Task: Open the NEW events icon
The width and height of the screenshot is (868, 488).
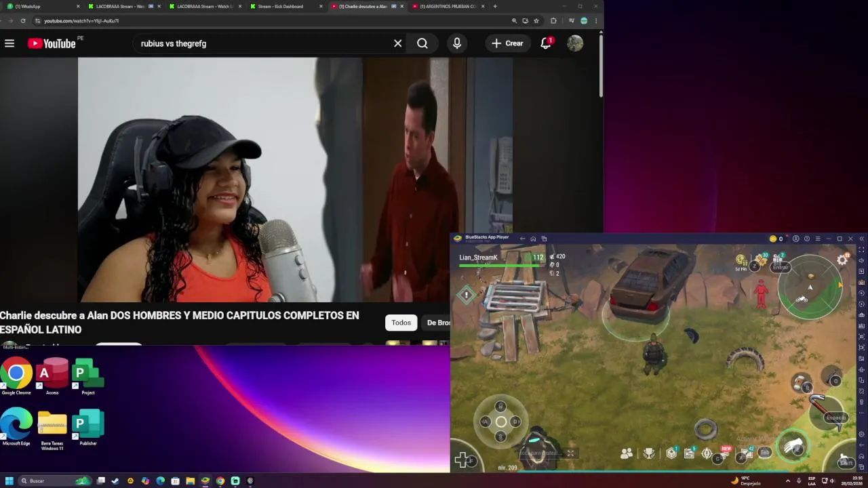Action: coord(725,453)
